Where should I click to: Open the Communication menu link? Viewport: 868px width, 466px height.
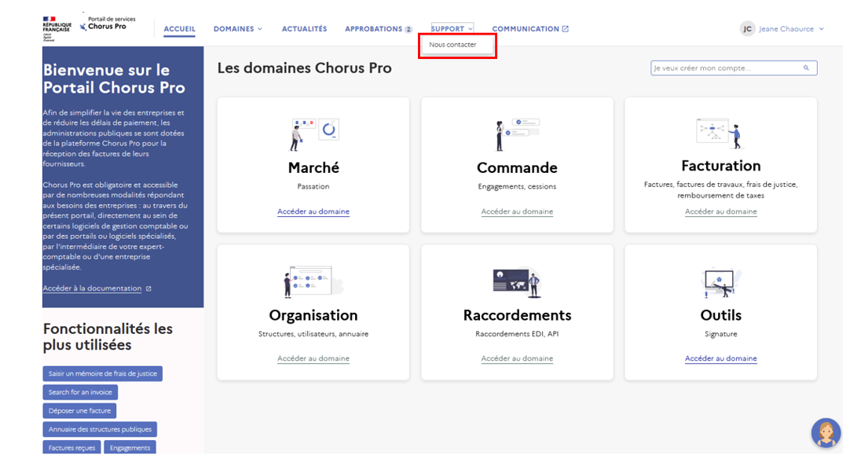[x=526, y=29]
